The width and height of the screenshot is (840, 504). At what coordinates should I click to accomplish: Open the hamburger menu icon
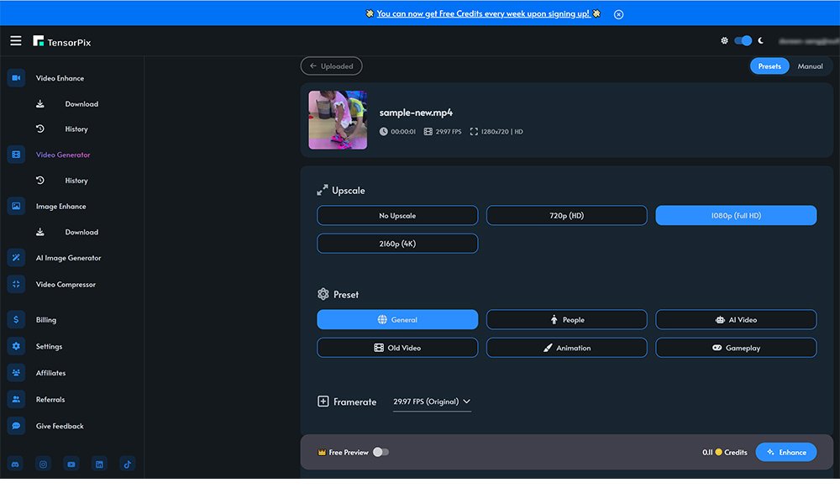point(16,40)
